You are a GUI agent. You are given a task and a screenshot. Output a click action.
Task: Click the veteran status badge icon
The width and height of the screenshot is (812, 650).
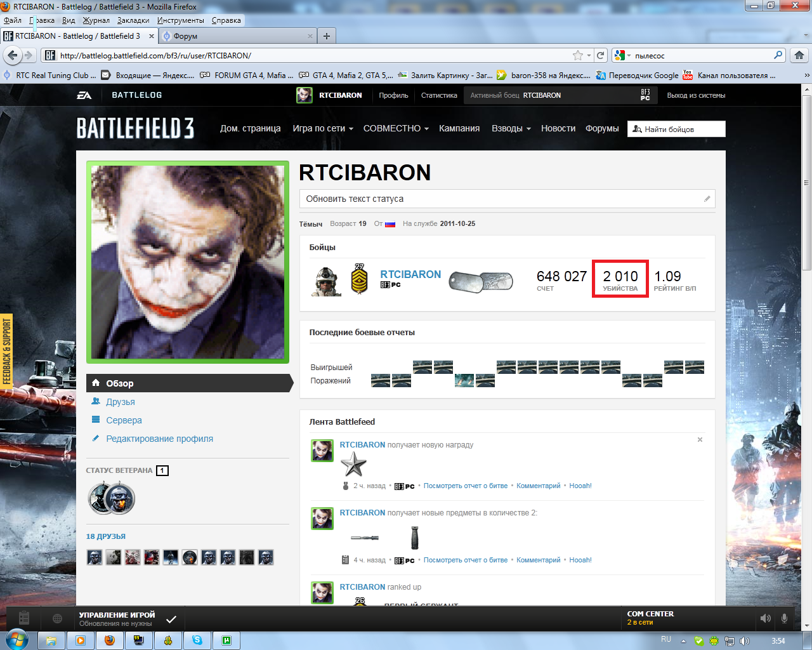coord(112,498)
